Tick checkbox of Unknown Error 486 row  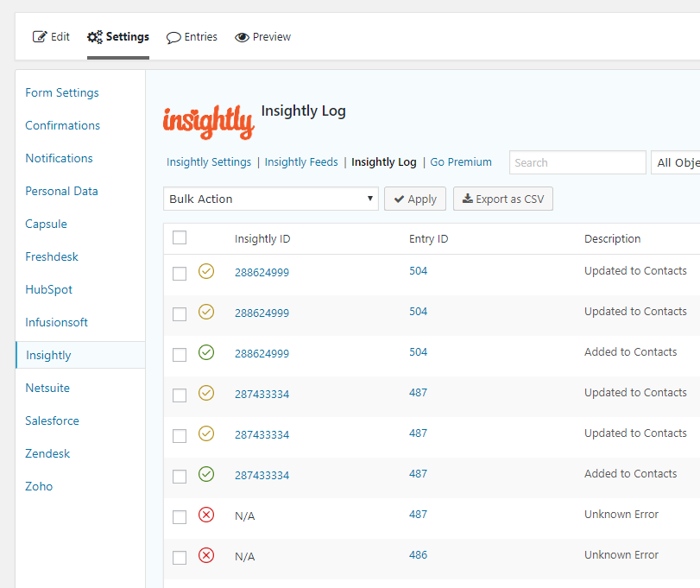pos(180,558)
